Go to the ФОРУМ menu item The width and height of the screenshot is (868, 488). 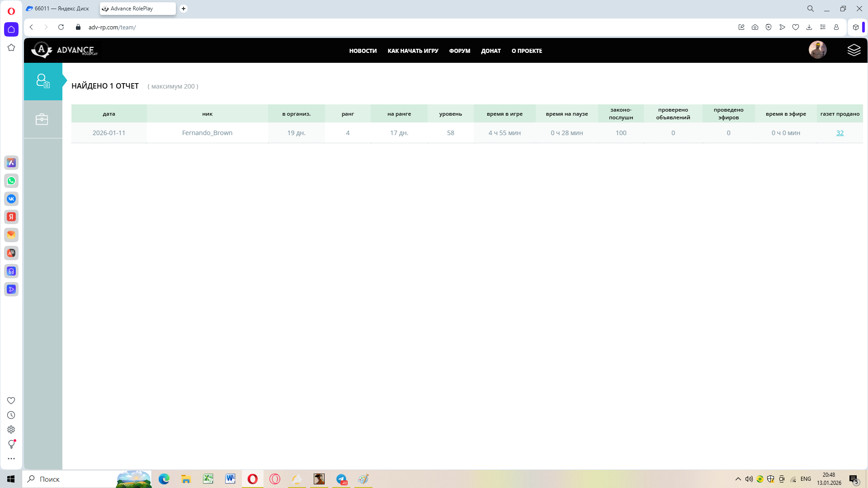click(459, 51)
